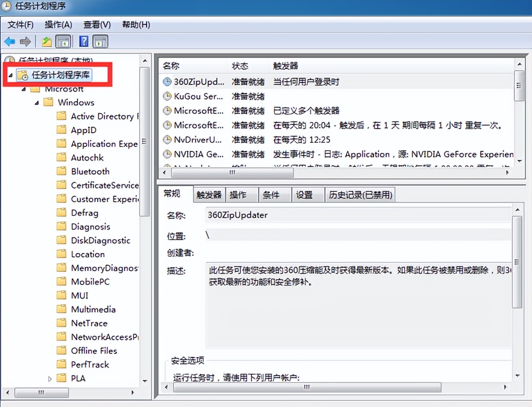The image size is (532, 407).
Task: Click the back navigation arrow in the toolbar
Action: click(9, 41)
